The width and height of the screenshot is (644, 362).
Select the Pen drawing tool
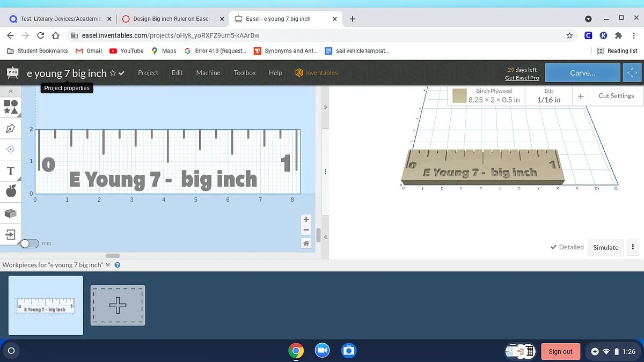tap(11, 129)
